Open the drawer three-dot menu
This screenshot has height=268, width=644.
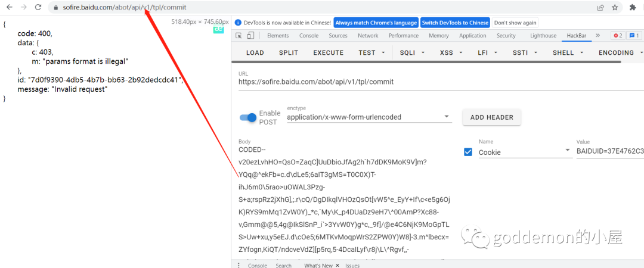click(x=239, y=265)
